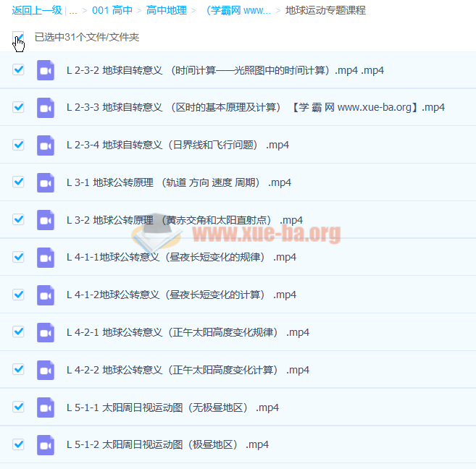Click video icon for L 2-3-4 日界线和飞行问题 file
The width and height of the screenshot is (476, 469).
[x=46, y=145]
